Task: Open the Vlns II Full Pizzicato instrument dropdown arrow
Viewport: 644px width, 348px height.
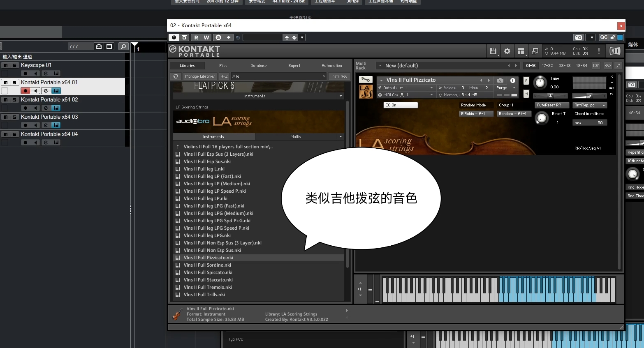Action: click(x=382, y=80)
